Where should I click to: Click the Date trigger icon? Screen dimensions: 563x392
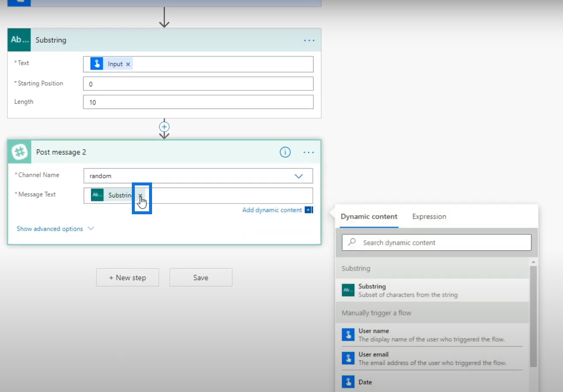(348, 382)
